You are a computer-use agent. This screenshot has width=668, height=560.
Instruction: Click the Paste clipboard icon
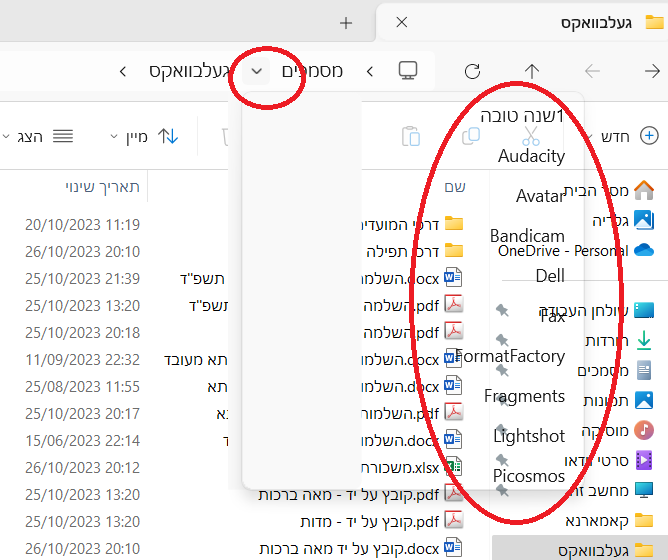pyautogui.click(x=411, y=136)
